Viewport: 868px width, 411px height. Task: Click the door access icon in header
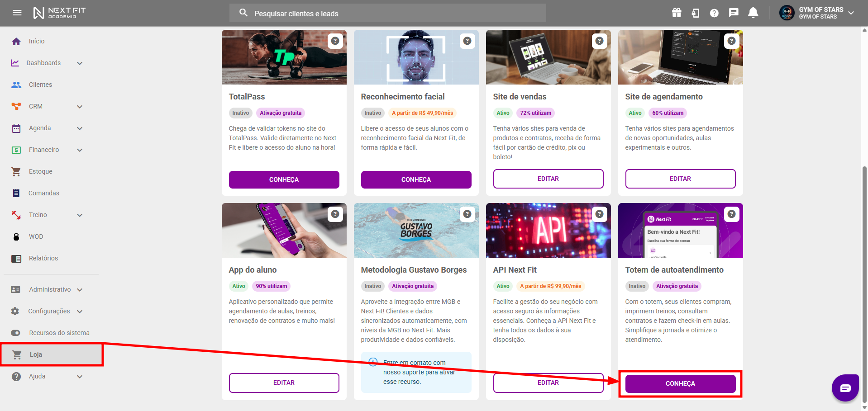696,13
